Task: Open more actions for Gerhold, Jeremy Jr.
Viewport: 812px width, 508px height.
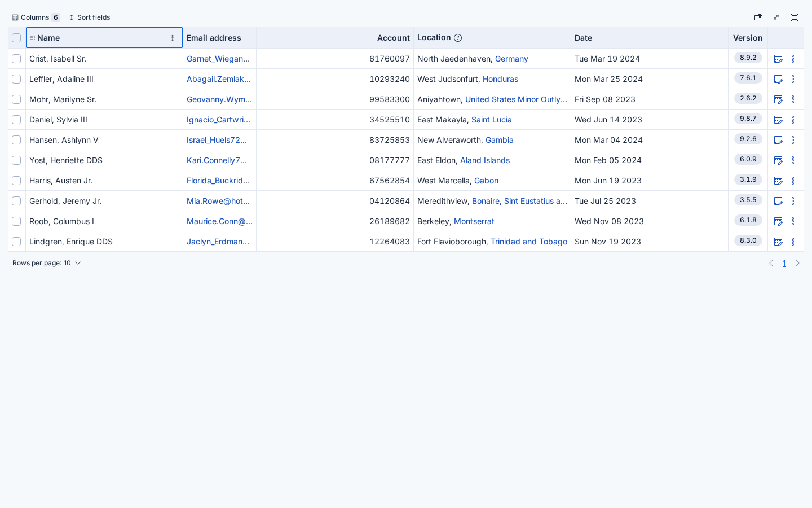Action: coord(793,201)
